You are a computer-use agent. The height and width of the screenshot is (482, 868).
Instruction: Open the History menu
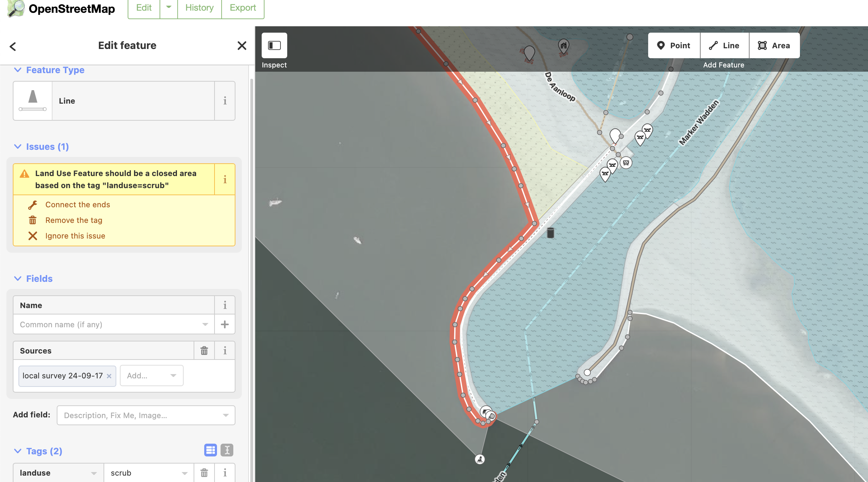pyautogui.click(x=199, y=7)
